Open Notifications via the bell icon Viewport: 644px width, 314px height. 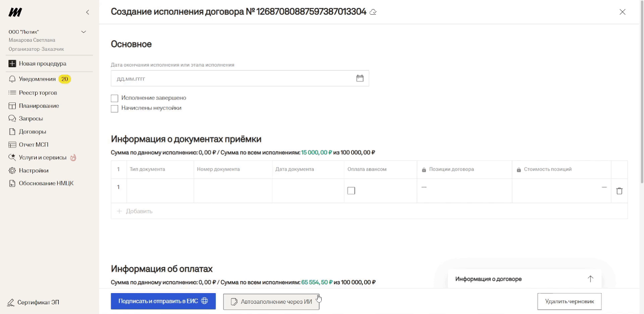tap(12, 79)
